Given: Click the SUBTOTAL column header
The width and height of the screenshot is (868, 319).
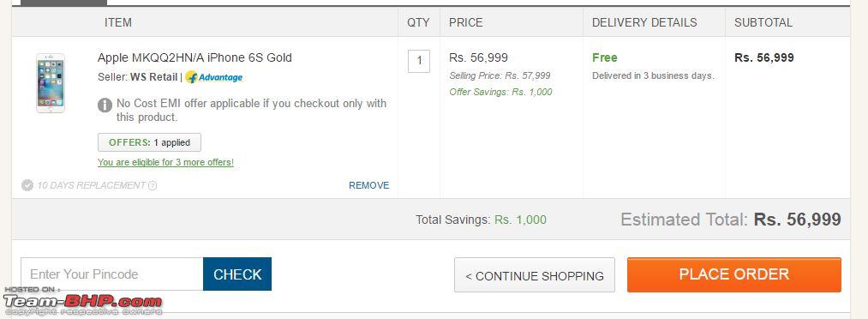Looking at the screenshot, I should pos(763,22).
